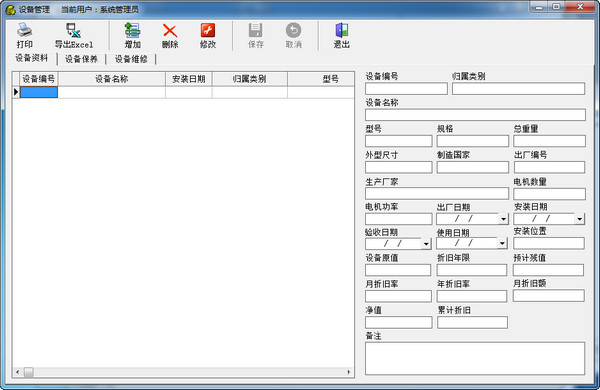600x390 pixels.
Task: Click into the 设备名称 text field
Action: tap(475, 115)
